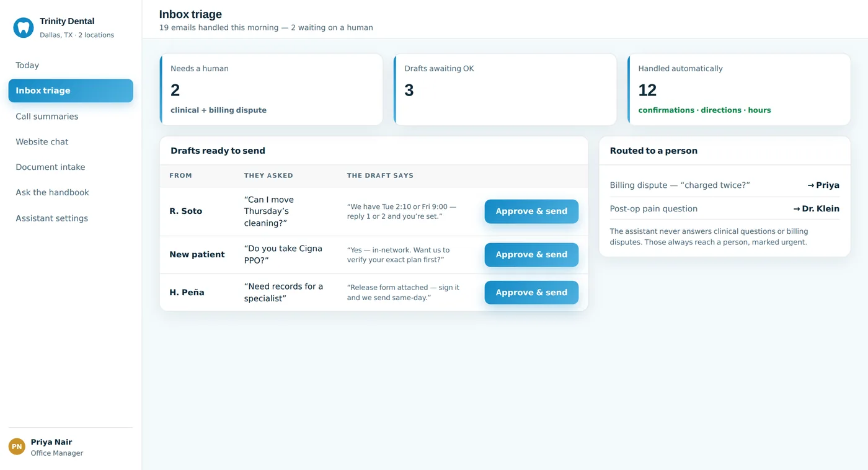Click the Trinity Dental tooth logo icon
This screenshot has width=868, height=470.
pos(24,27)
